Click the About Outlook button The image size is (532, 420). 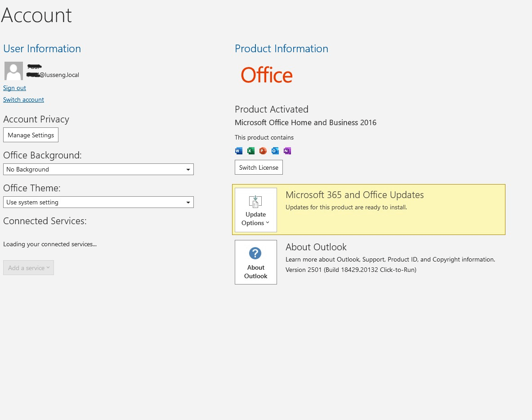[255, 262]
